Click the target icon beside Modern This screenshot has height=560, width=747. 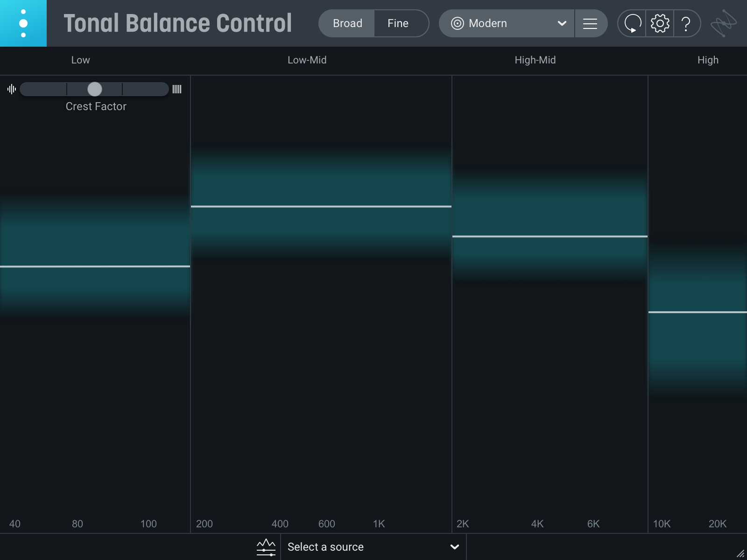(x=457, y=23)
